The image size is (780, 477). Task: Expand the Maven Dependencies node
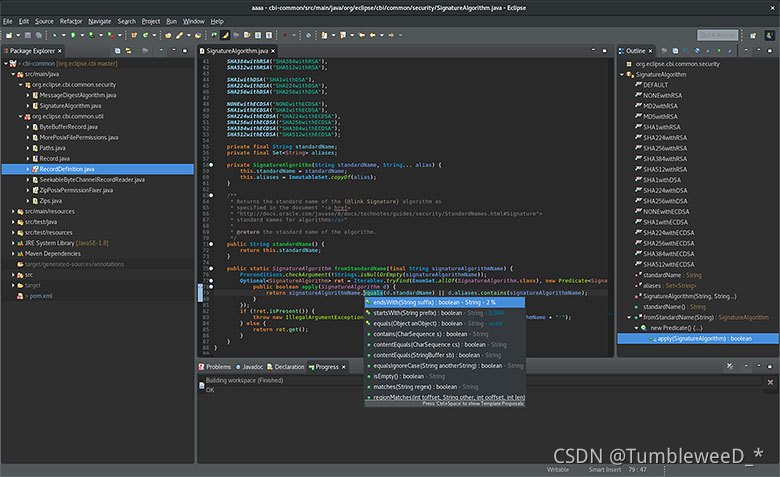click(x=13, y=253)
